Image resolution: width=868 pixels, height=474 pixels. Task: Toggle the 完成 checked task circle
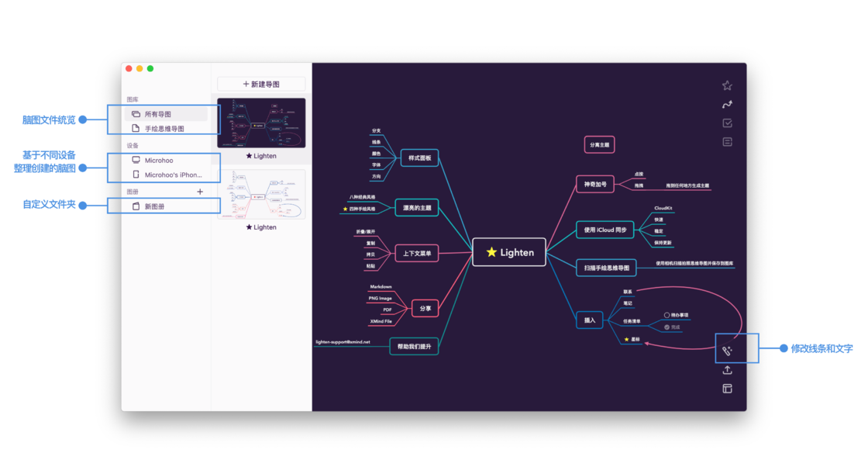tap(666, 327)
